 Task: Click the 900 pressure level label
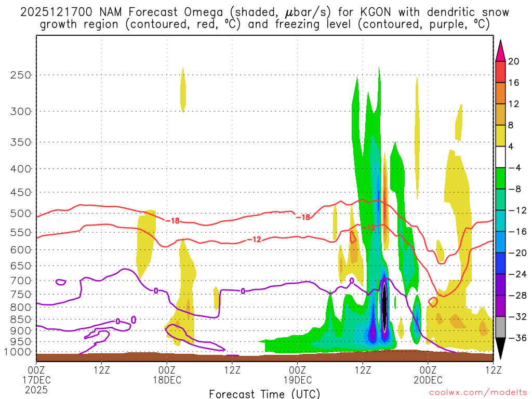pos(21,330)
